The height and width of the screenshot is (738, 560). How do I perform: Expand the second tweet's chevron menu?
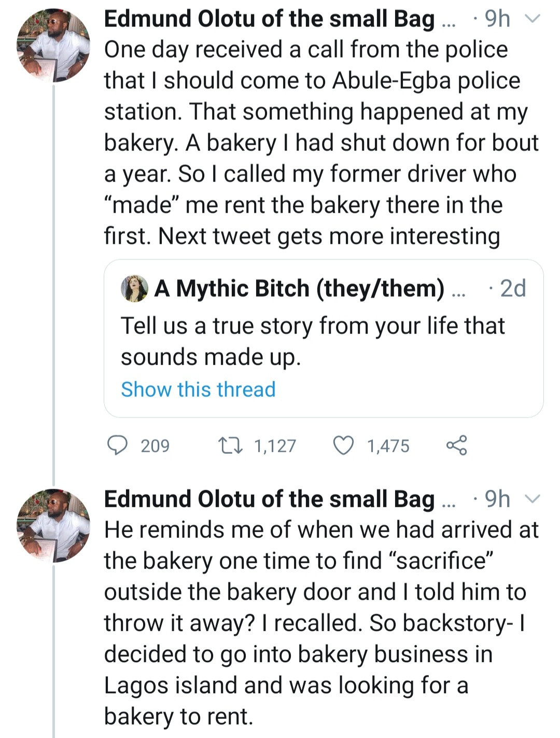tap(533, 499)
